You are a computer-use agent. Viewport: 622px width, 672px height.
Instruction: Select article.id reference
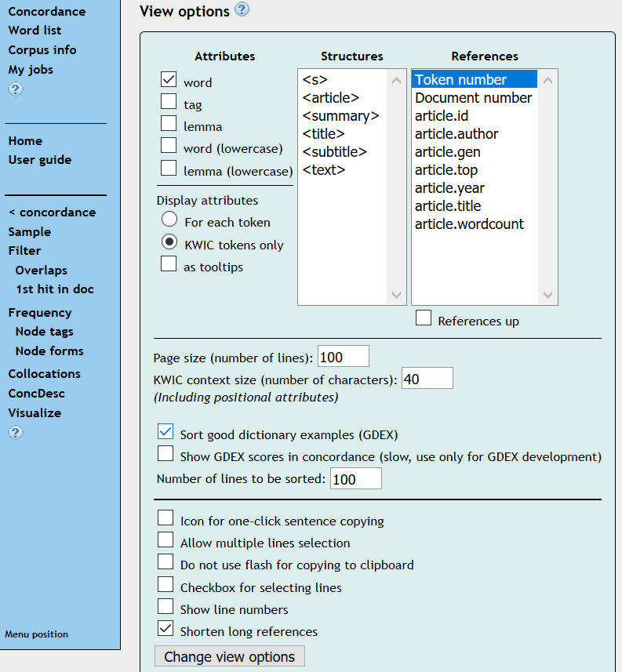tap(474, 116)
